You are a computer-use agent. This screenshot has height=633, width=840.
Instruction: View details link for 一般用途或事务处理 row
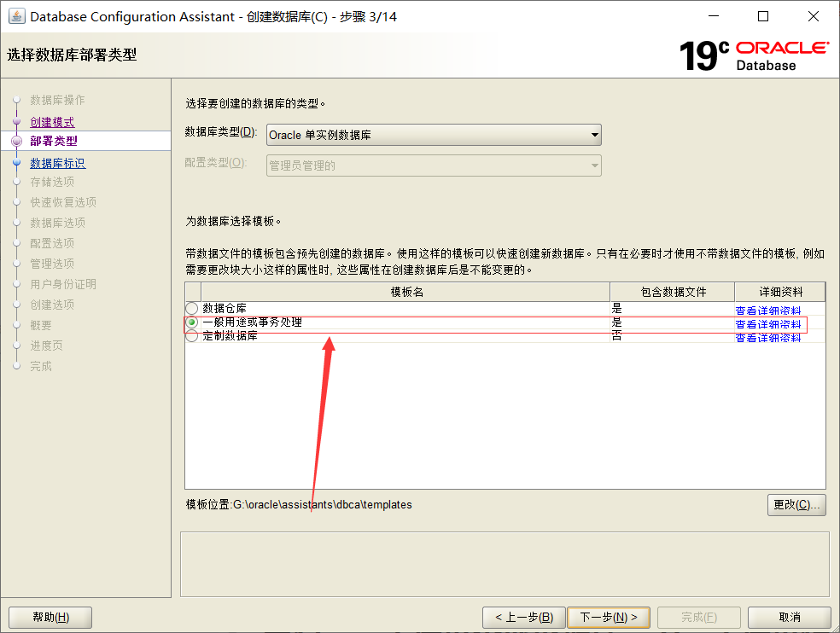[x=767, y=324]
